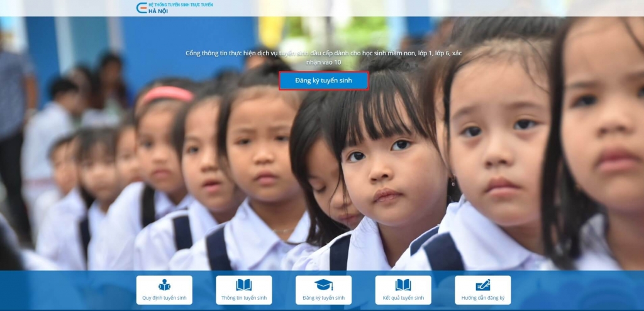Click the blue footer band left of the tiles
Screen dimensions: 644x311
point(63,290)
